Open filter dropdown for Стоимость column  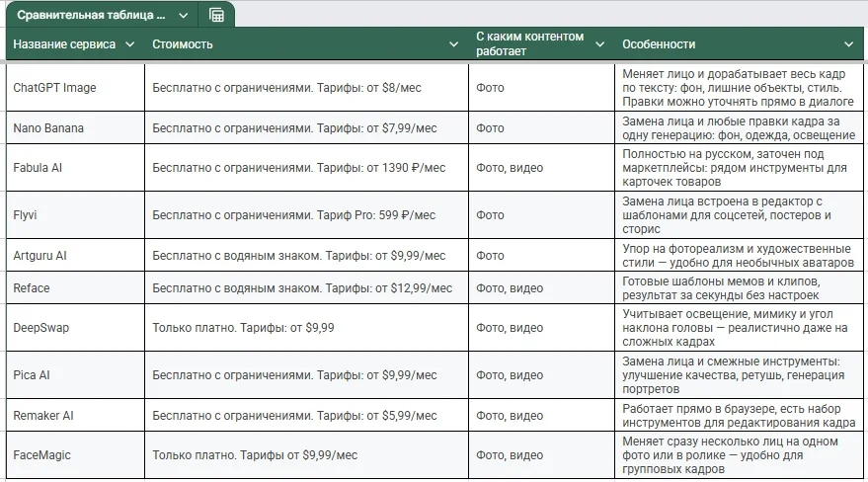tap(453, 44)
